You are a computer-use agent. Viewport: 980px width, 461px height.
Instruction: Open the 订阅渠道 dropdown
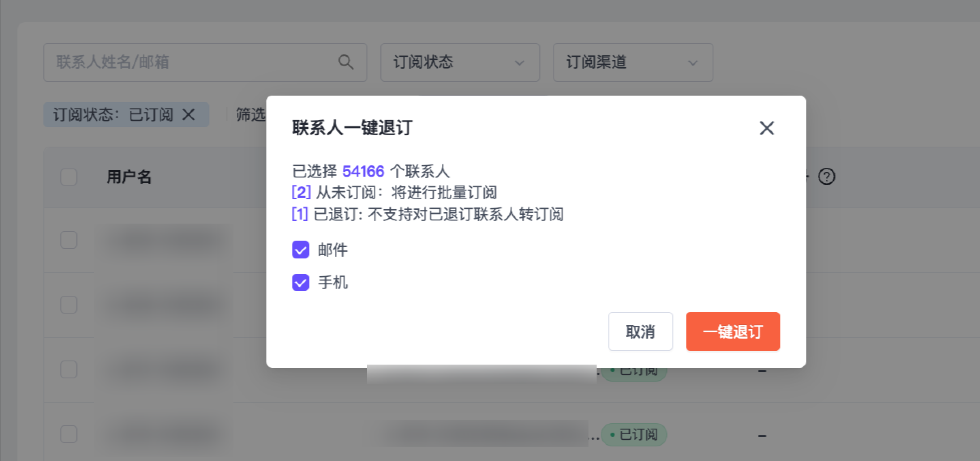click(x=632, y=62)
